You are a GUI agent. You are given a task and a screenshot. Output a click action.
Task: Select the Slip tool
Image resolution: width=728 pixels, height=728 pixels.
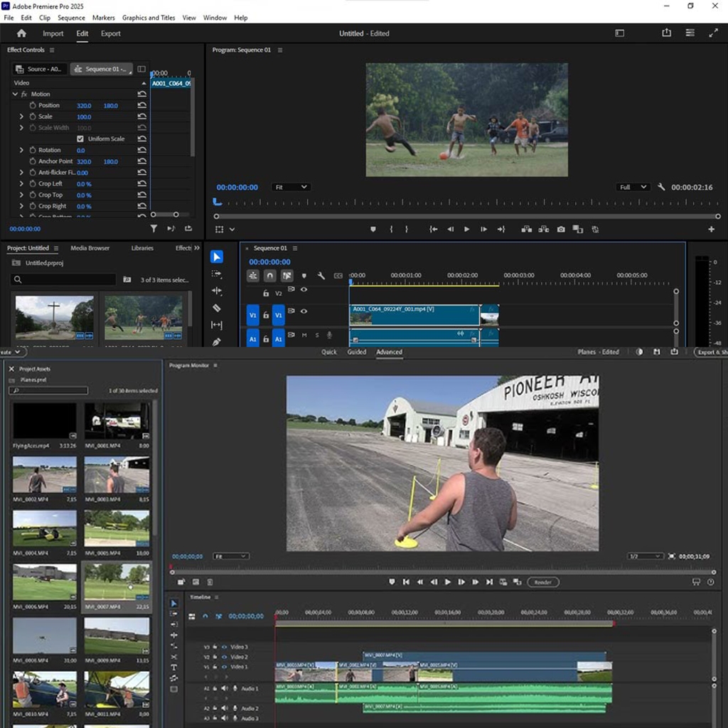tap(216, 325)
